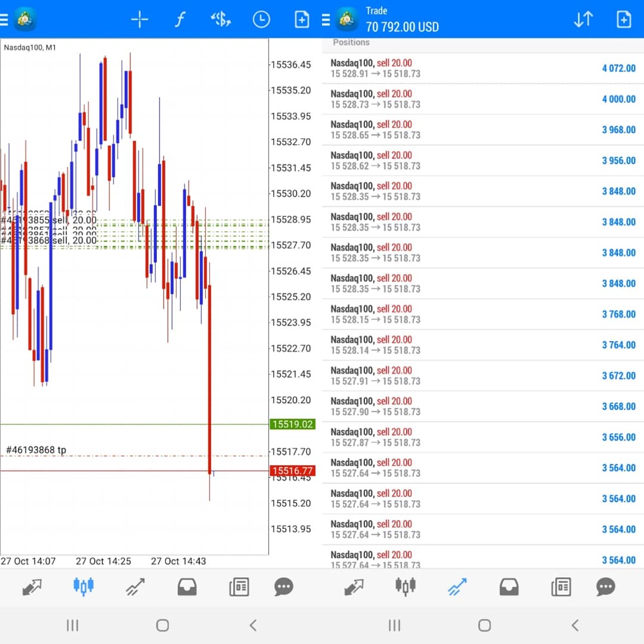Create new order from chart header
Screen dimensions: 644x644
(x=302, y=19)
